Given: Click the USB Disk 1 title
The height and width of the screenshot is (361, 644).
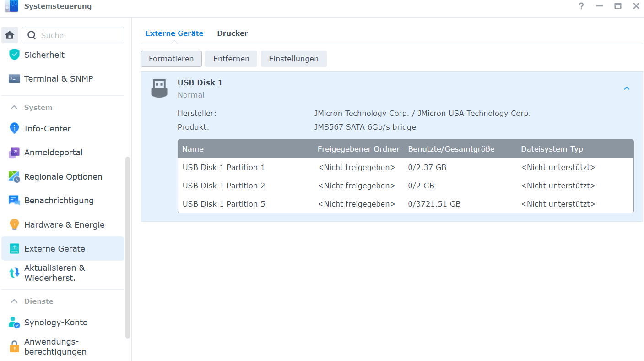Looking at the screenshot, I should (x=200, y=82).
